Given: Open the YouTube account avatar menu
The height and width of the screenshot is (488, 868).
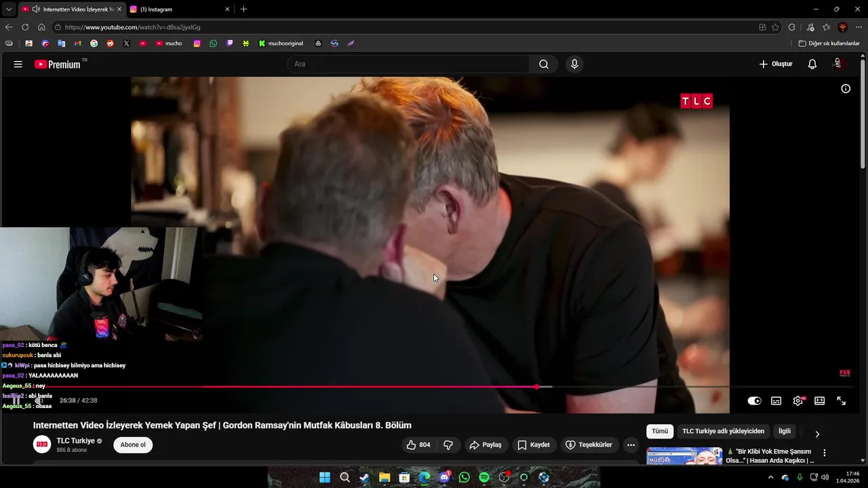Looking at the screenshot, I should coord(838,64).
